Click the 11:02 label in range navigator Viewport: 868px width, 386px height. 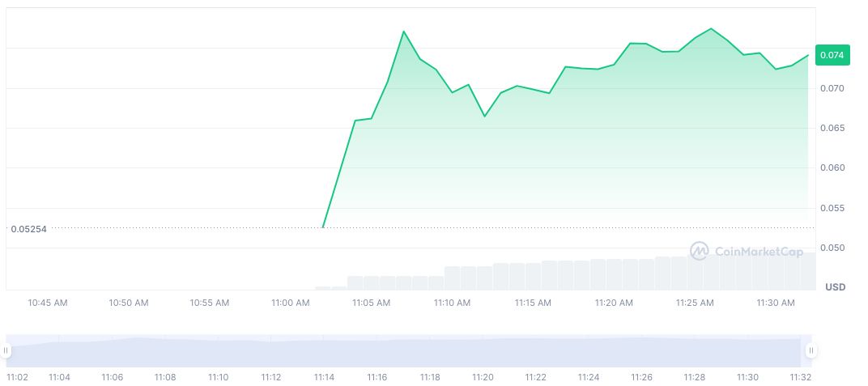click(17, 377)
